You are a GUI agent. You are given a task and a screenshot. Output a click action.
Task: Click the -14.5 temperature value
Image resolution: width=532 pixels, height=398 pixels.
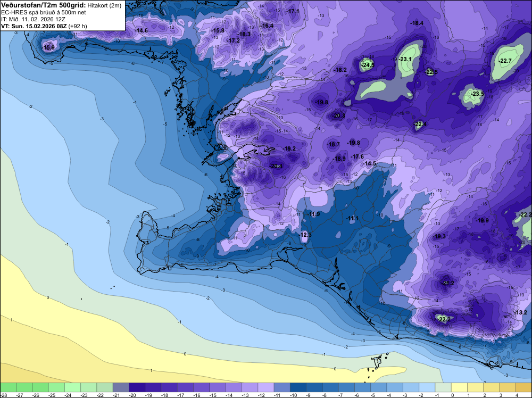point(370,163)
